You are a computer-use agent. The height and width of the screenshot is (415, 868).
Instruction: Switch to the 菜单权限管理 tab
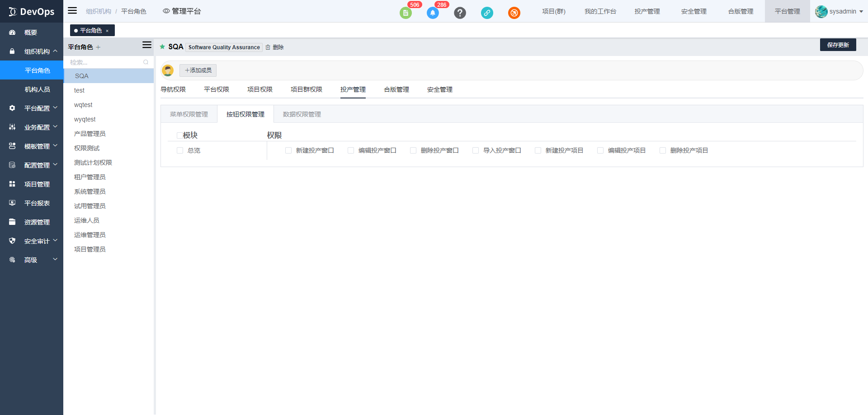click(189, 114)
